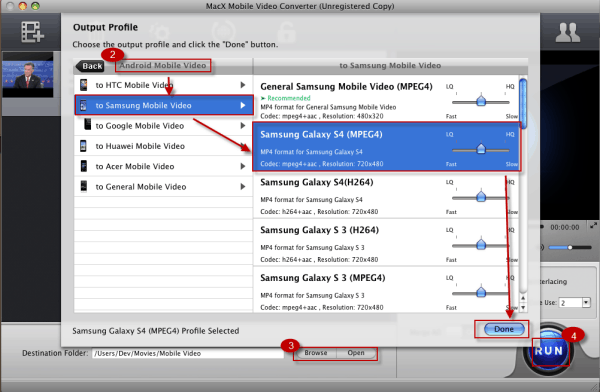Click Browse for destination folder

pyautogui.click(x=316, y=353)
